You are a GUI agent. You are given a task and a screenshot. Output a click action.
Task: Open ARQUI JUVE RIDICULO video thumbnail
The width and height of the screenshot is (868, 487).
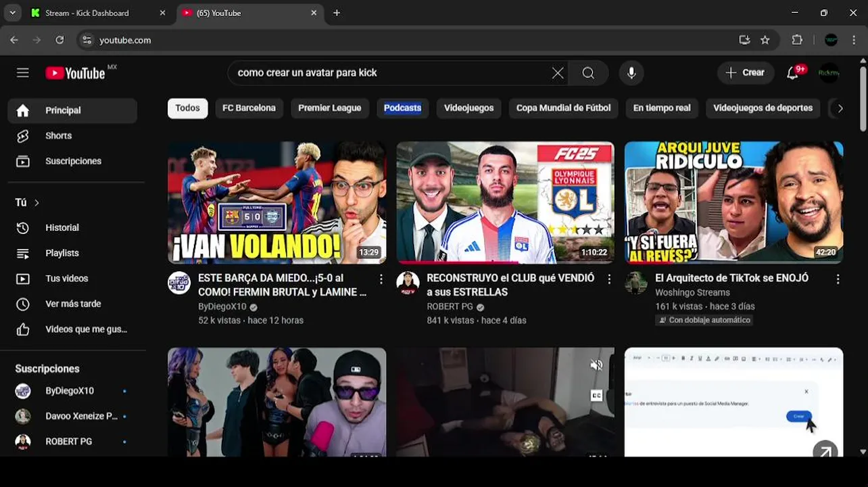(x=733, y=202)
